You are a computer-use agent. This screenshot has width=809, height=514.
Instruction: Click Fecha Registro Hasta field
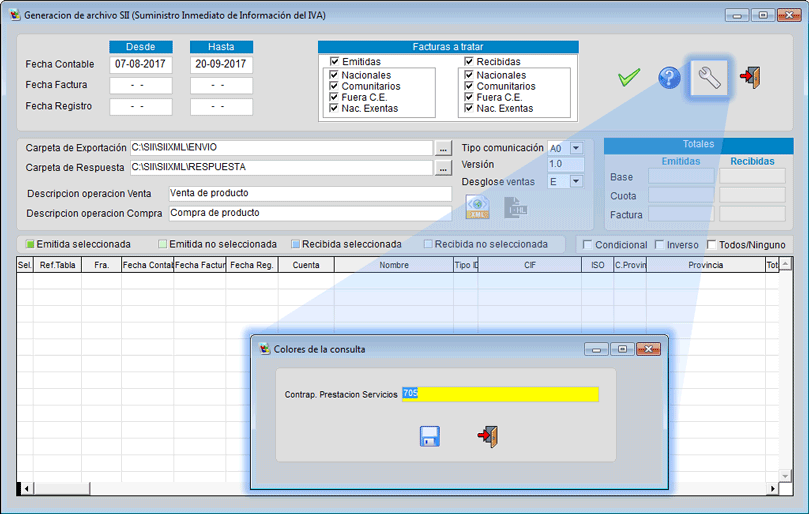pos(221,107)
